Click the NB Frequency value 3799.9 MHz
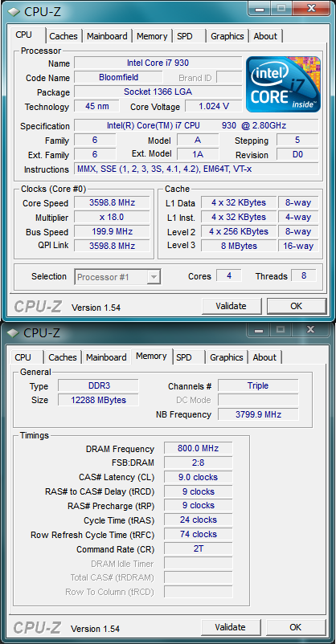 click(x=258, y=414)
